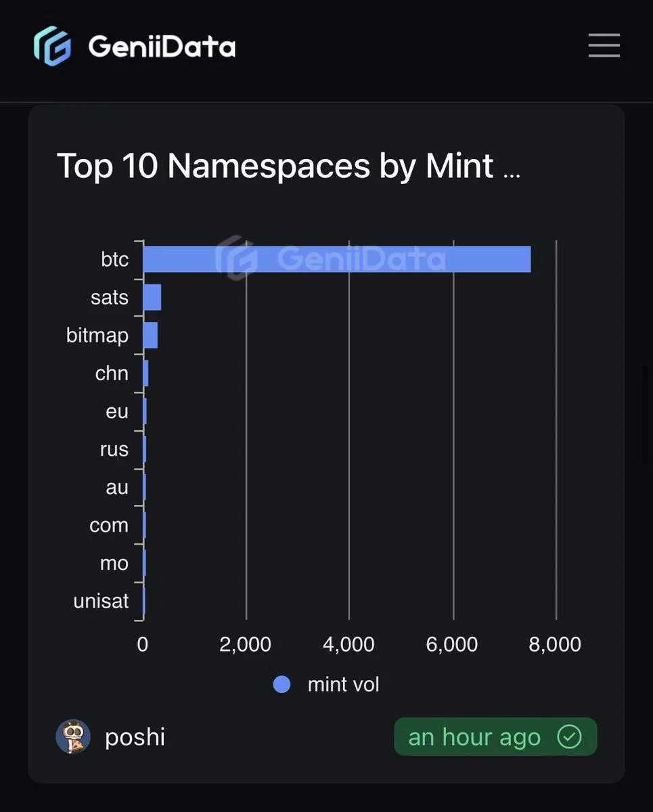Select the 'btc' axis label
This screenshot has height=812, width=653.
(x=114, y=259)
